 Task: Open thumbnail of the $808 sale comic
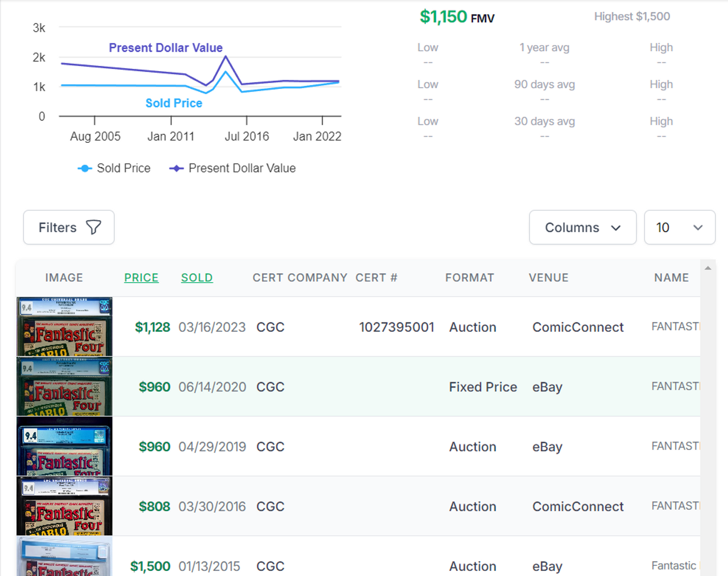tap(64, 506)
